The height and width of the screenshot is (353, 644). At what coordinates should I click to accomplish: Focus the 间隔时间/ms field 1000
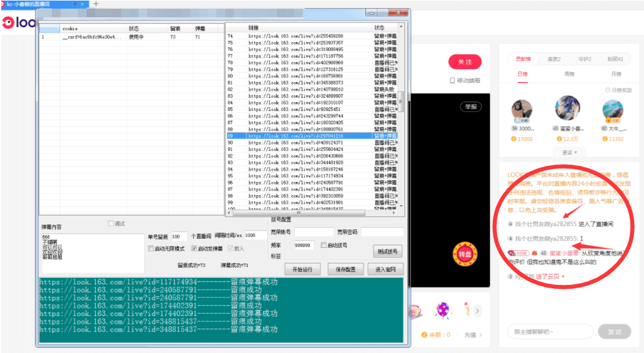click(256, 235)
